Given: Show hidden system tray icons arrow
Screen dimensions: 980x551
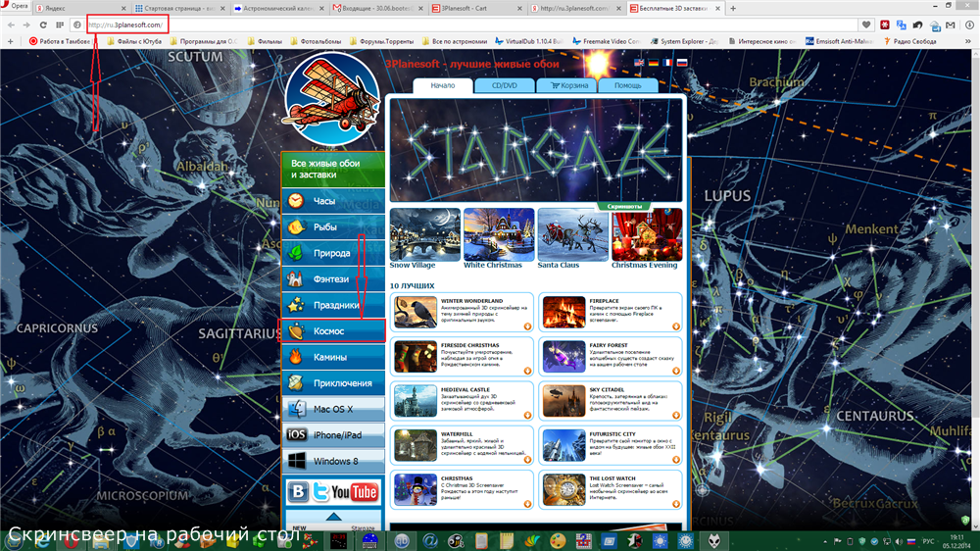Looking at the screenshot, I should click(x=824, y=541).
